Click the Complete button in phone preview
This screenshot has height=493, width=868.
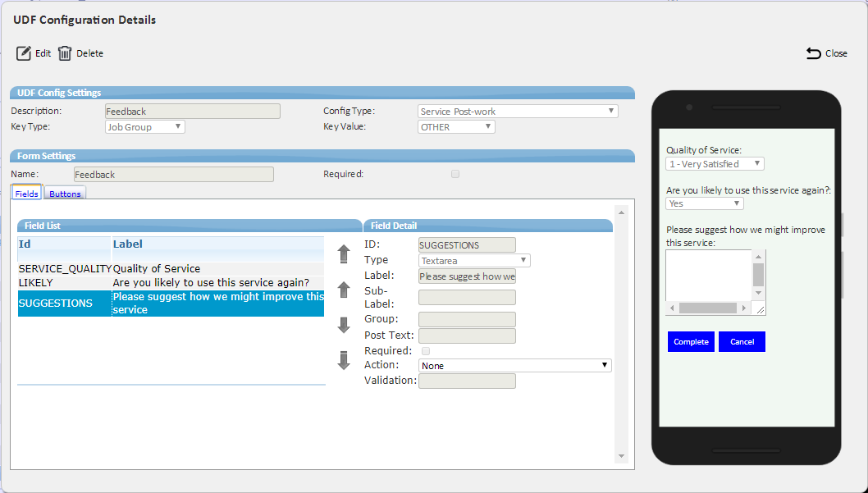(691, 341)
